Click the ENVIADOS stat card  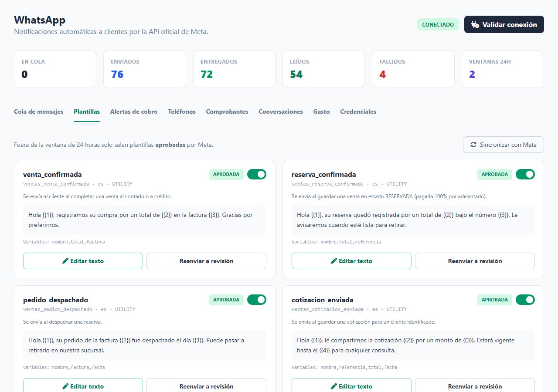(x=144, y=69)
